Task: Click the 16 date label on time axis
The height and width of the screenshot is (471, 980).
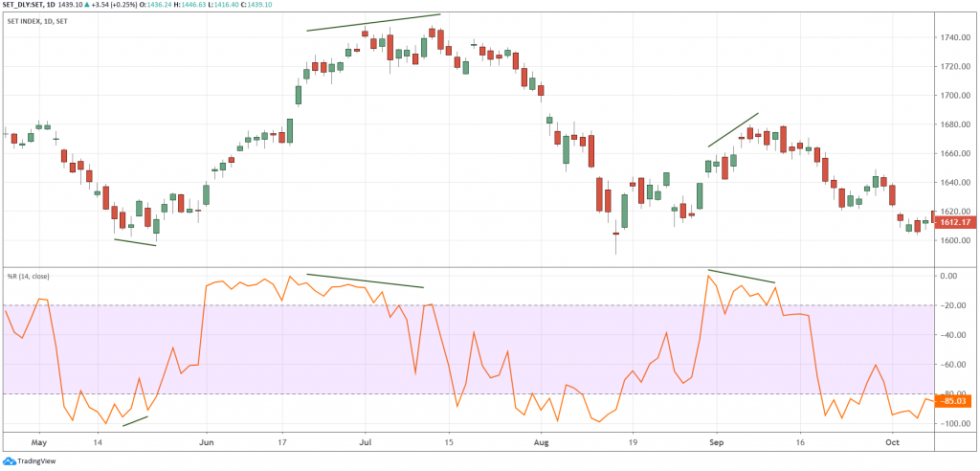Action: pyautogui.click(x=801, y=441)
